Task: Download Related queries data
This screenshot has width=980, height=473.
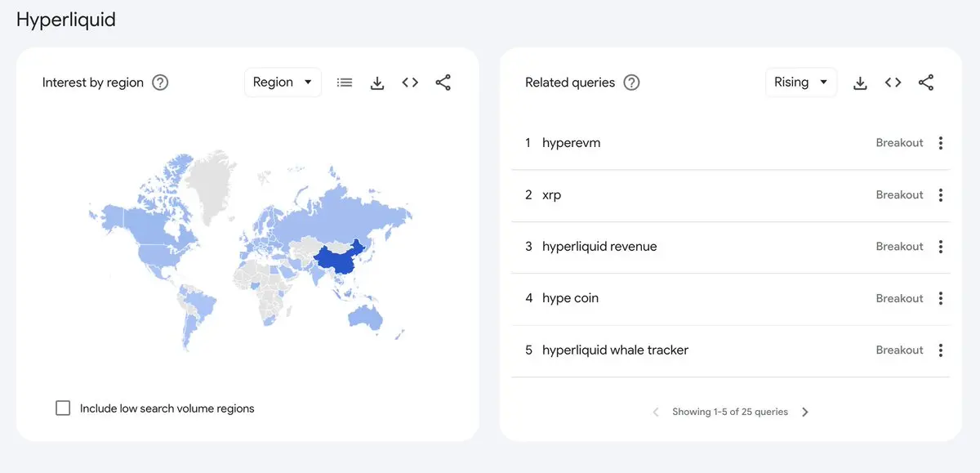Action: coord(860,83)
